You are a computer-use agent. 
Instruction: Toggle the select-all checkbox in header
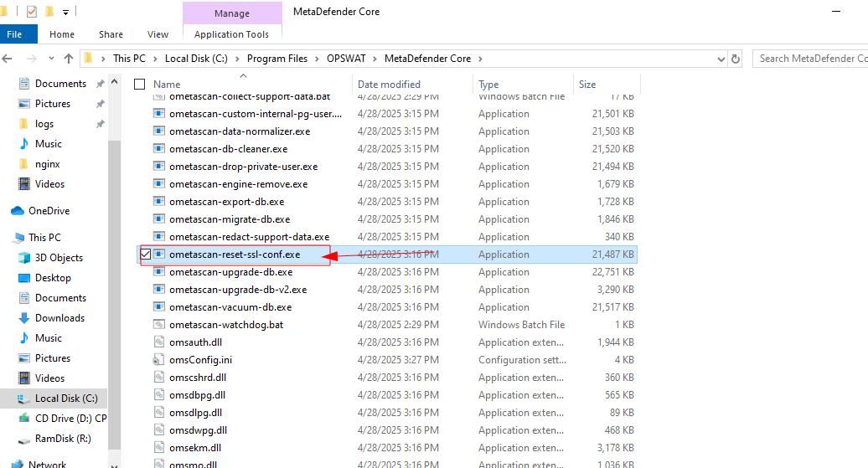point(139,84)
